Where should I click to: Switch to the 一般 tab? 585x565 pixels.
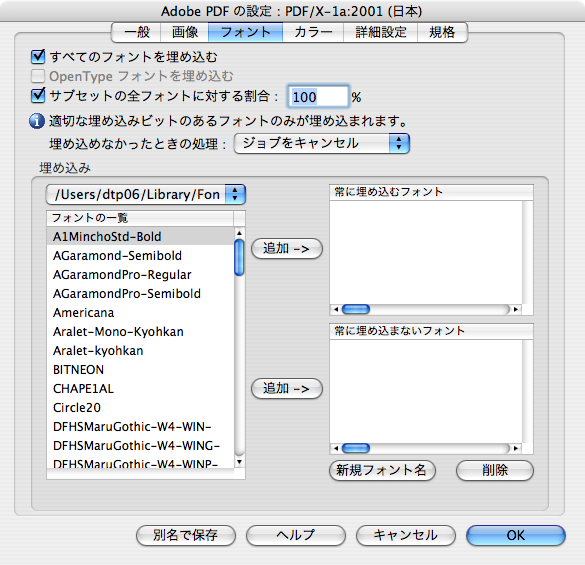coord(137,32)
